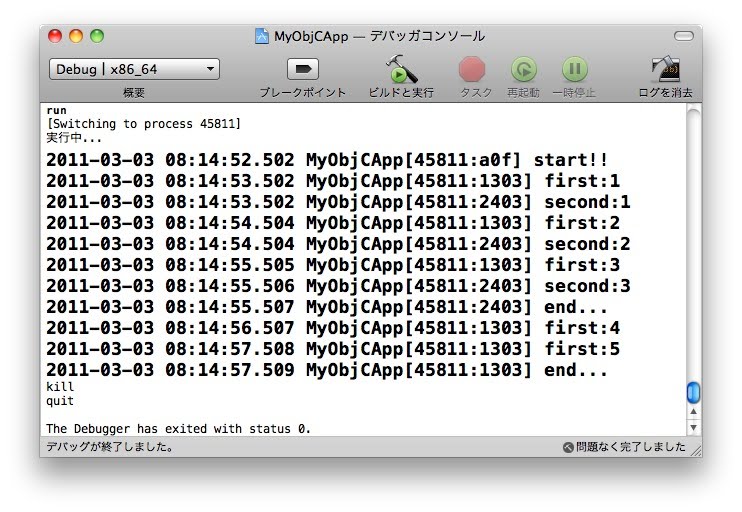Click the scrollbar up arrow

(x=693, y=412)
